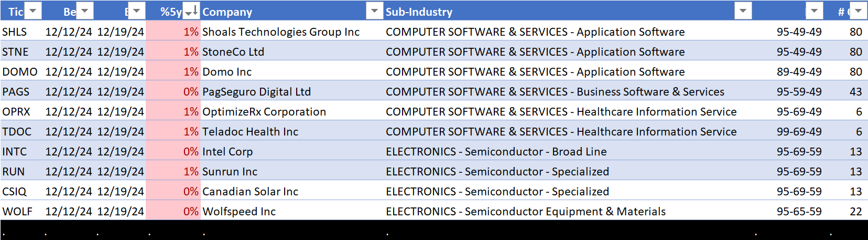Open the Sub-Industry column filter dropdown
This screenshot has width=868, height=240.
(x=743, y=11)
